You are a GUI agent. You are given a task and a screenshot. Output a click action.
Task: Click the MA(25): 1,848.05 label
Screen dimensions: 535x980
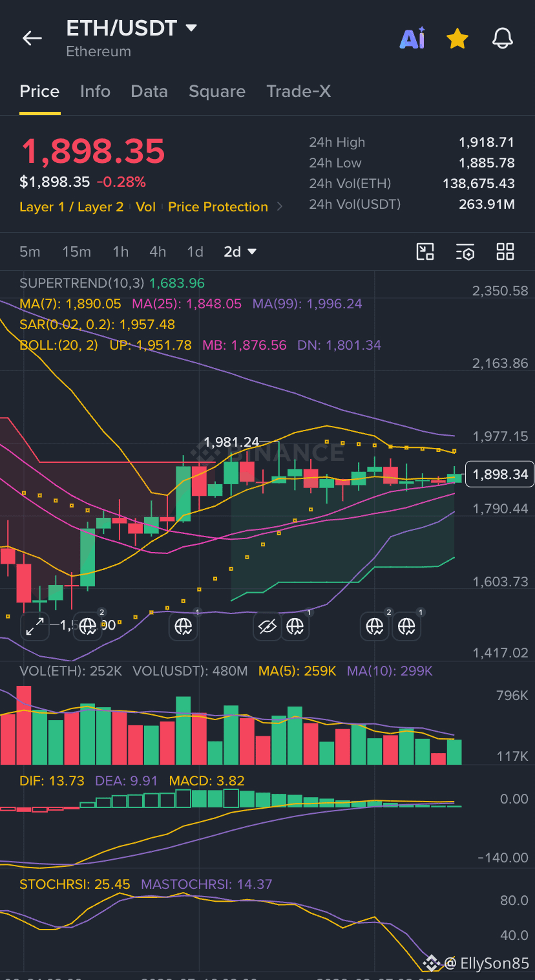pyautogui.click(x=187, y=304)
